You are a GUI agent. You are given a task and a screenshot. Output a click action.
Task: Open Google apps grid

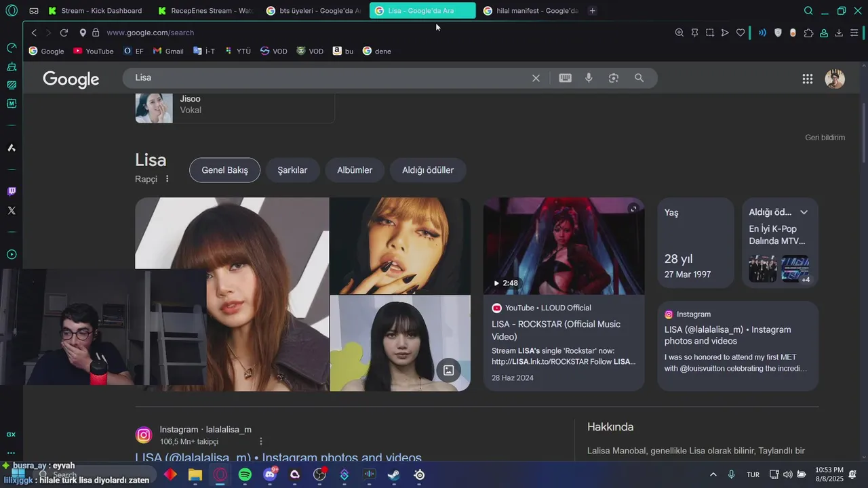pyautogui.click(x=808, y=79)
